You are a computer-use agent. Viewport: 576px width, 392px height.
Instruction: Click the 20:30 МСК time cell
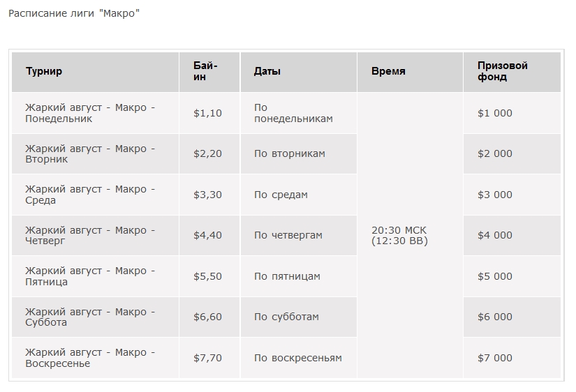(x=410, y=235)
